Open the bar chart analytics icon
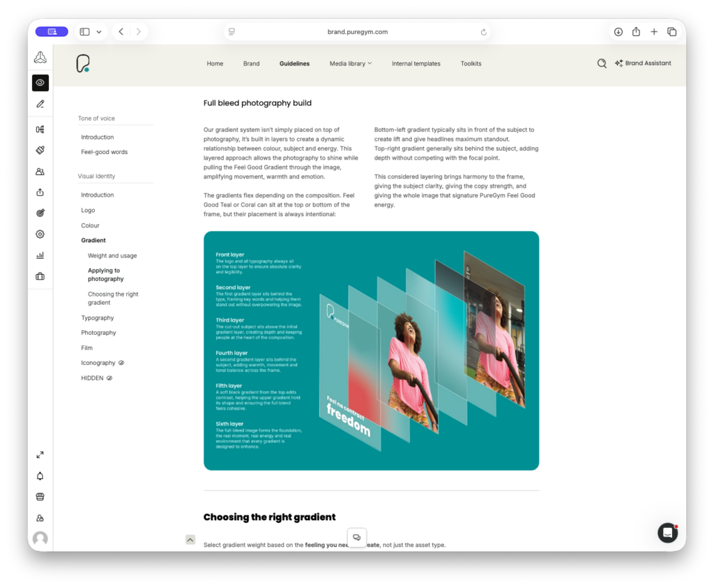This screenshot has width=714, height=588. click(40, 255)
